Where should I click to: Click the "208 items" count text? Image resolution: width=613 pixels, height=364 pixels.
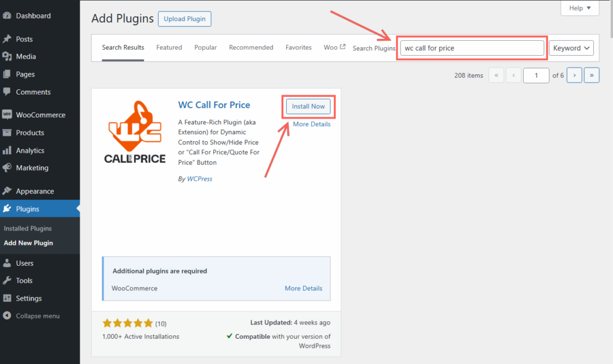[x=468, y=75]
